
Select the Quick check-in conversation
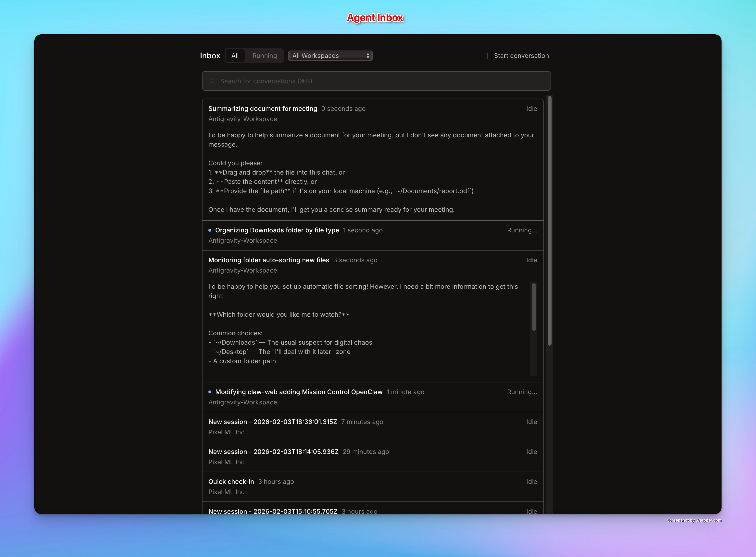(231, 481)
